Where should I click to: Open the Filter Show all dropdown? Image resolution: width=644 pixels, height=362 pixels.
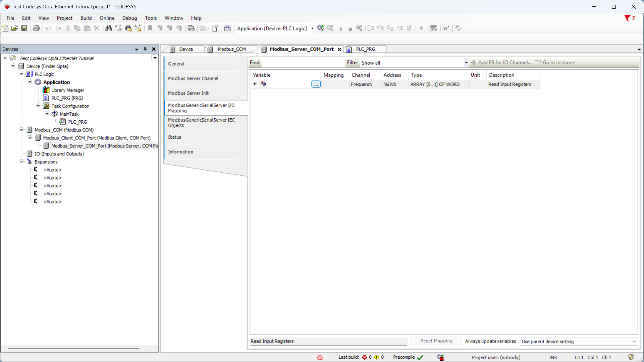(x=466, y=63)
